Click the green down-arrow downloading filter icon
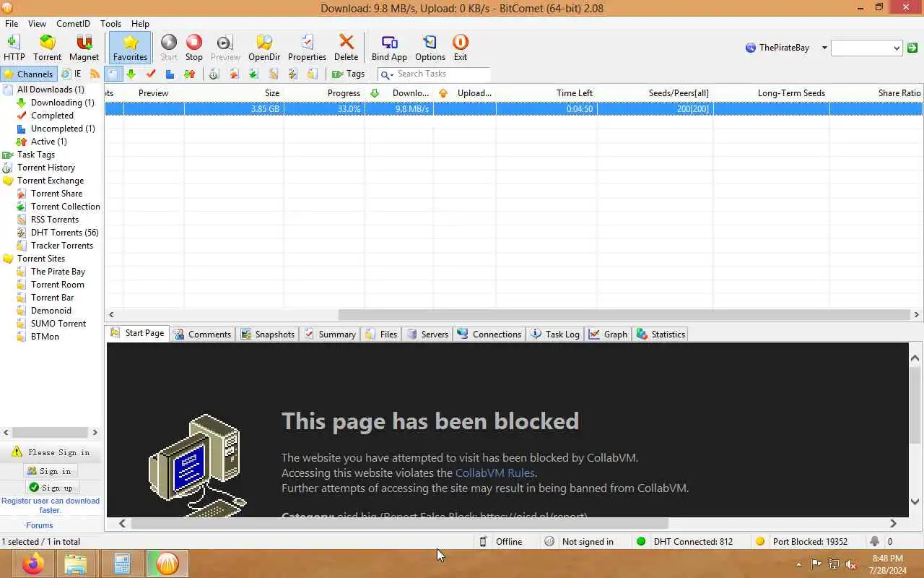The width and height of the screenshot is (924, 578). point(131,74)
